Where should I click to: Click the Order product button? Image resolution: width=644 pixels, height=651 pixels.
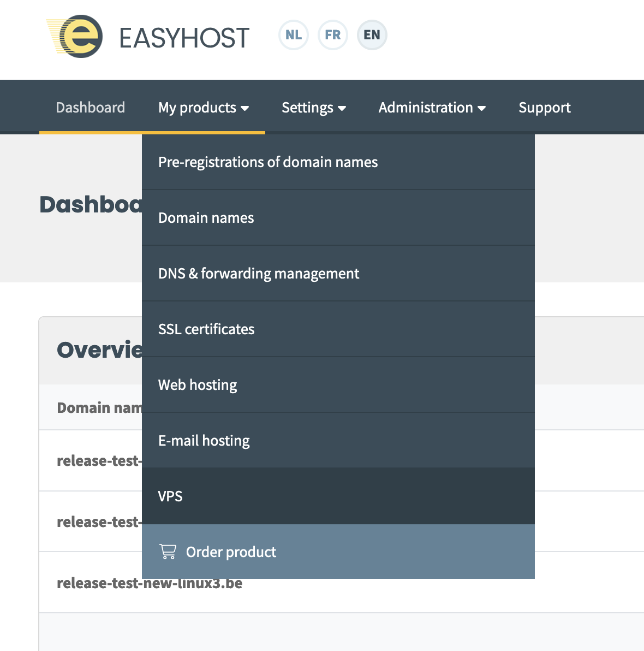click(x=231, y=552)
